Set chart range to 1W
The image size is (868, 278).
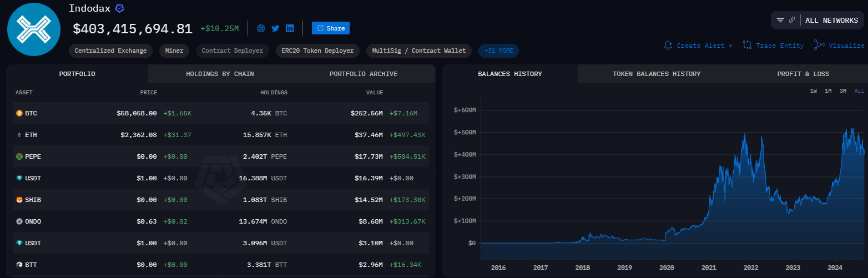point(813,91)
